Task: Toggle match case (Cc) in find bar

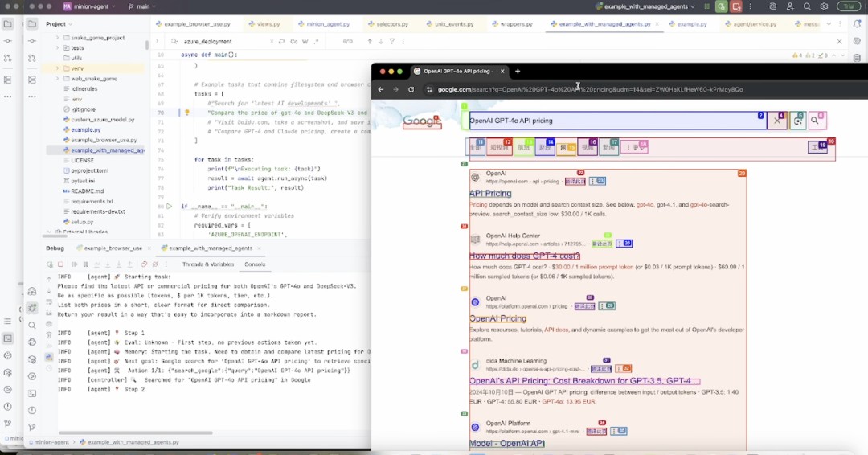Action: pyautogui.click(x=294, y=41)
